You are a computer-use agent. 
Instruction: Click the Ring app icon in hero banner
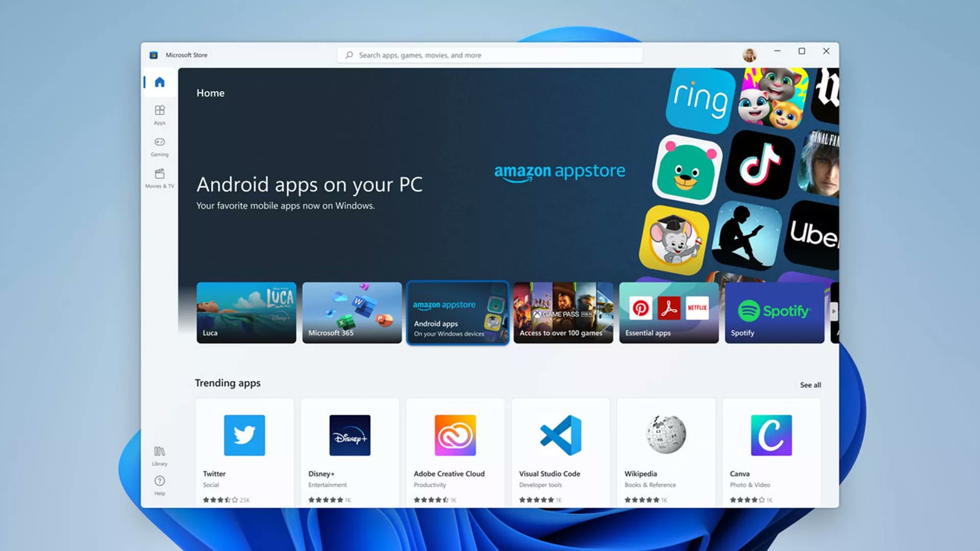coord(700,101)
